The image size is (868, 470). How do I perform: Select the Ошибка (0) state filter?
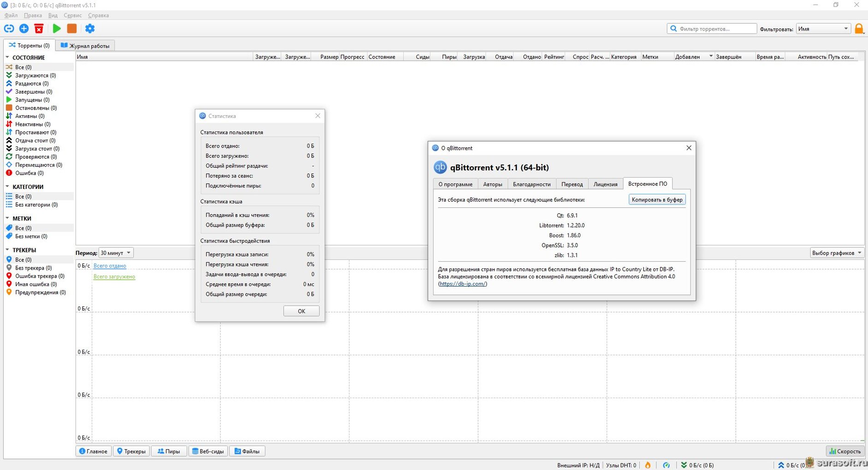click(x=30, y=173)
